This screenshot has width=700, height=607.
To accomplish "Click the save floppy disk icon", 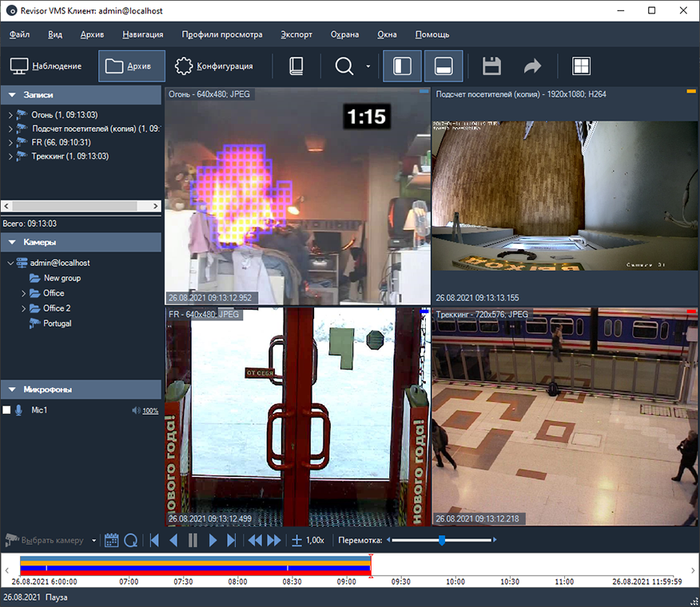I will (x=491, y=66).
